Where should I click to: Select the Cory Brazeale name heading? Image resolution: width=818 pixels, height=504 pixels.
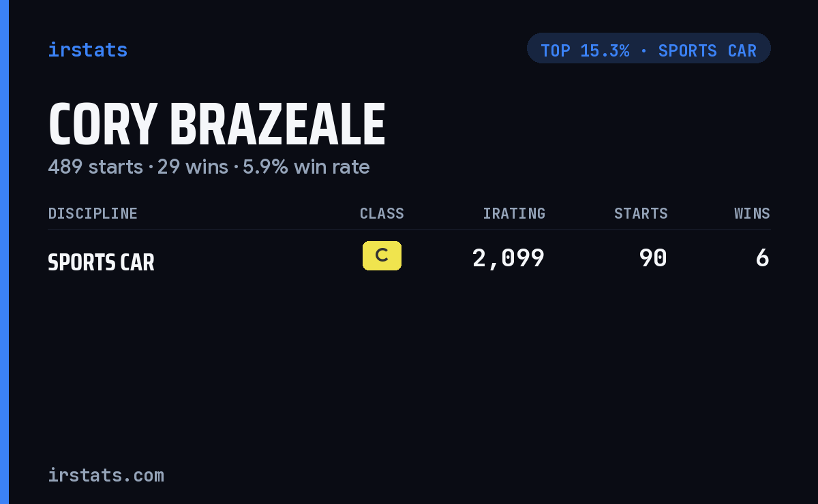pyautogui.click(x=217, y=125)
